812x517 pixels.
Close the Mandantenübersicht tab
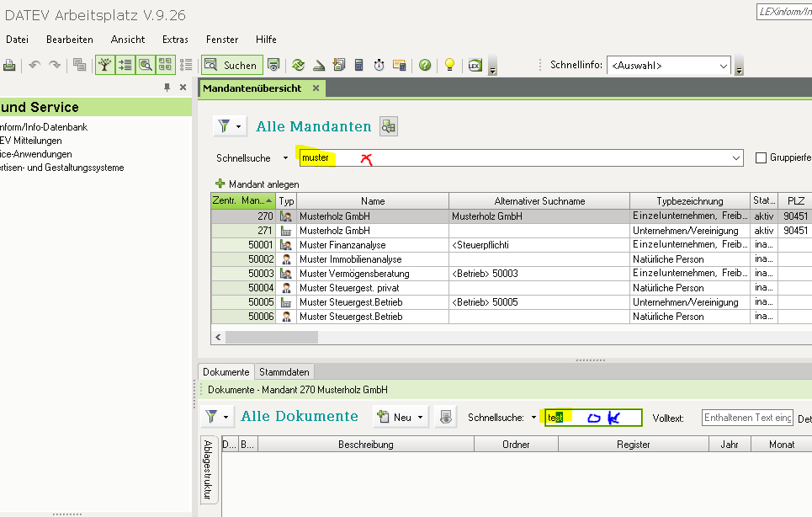pos(316,88)
